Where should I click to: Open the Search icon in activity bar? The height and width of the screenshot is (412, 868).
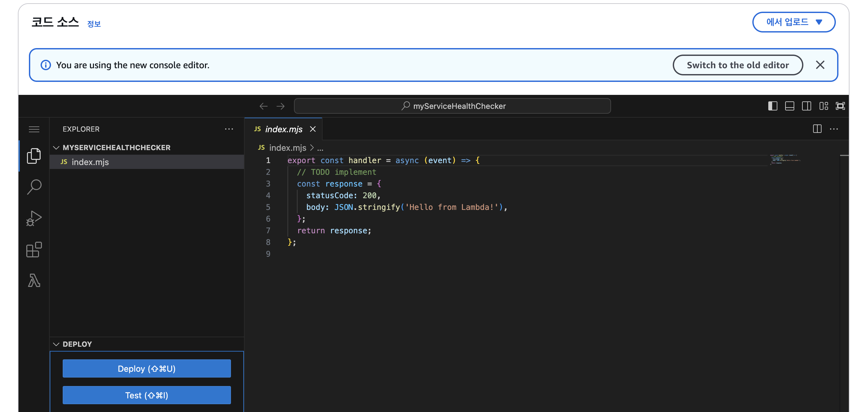[x=34, y=187]
